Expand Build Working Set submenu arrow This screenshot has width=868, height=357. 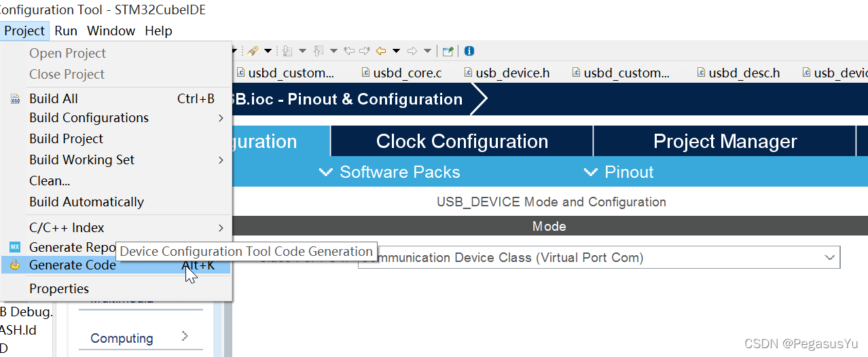[221, 160]
